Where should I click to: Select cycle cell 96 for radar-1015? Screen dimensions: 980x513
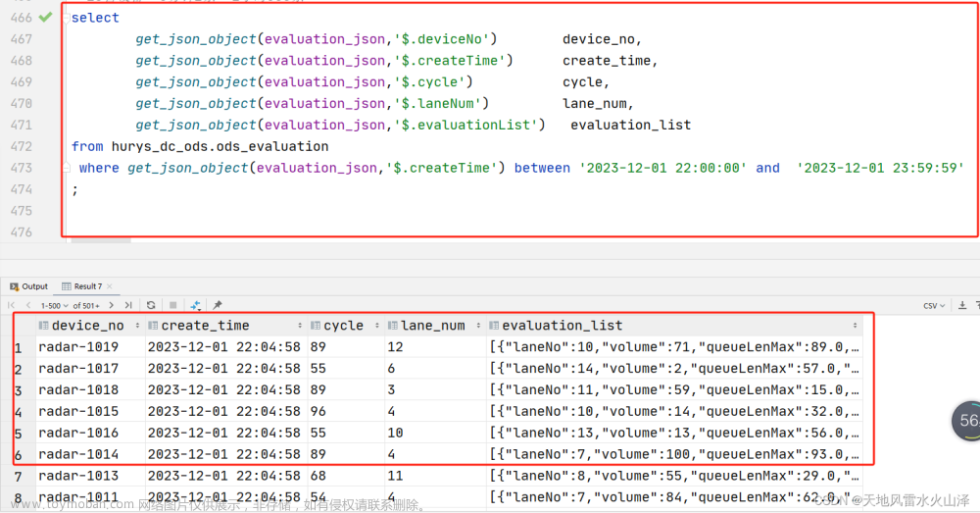(x=346, y=411)
